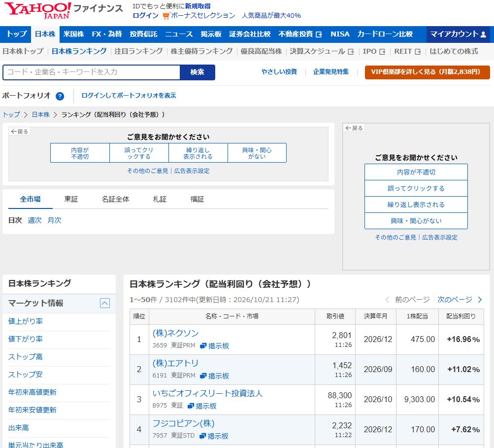Click the search input field
The width and height of the screenshot is (494, 448).
click(92, 72)
